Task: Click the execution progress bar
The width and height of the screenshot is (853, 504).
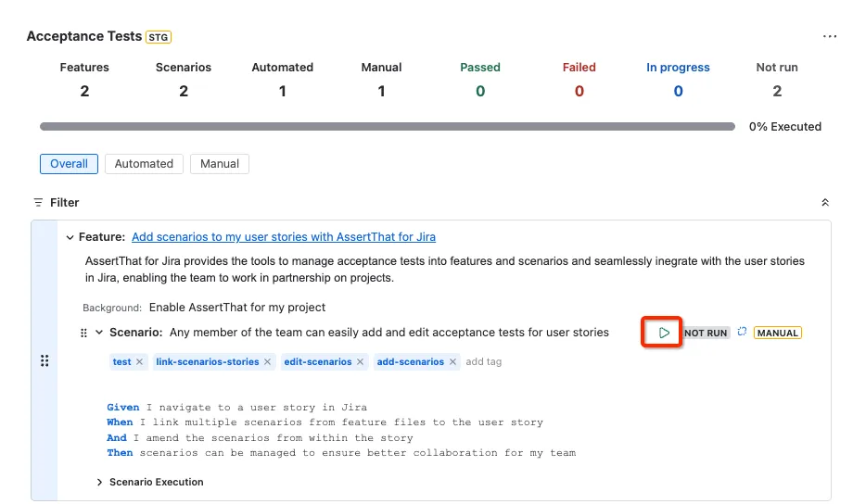Action: point(388,127)
